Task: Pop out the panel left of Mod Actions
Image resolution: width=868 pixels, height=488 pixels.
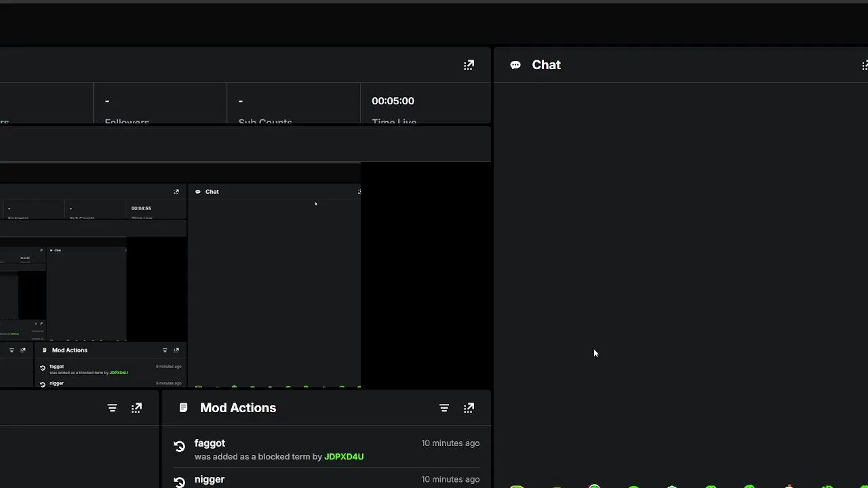Action: coord(136,408)
